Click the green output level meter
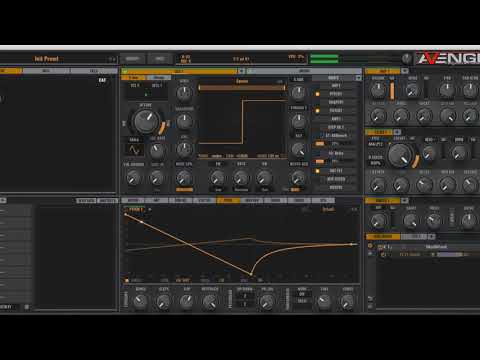Image resolution: width=480 pixels, height=360 pixels. click(324, 59)
